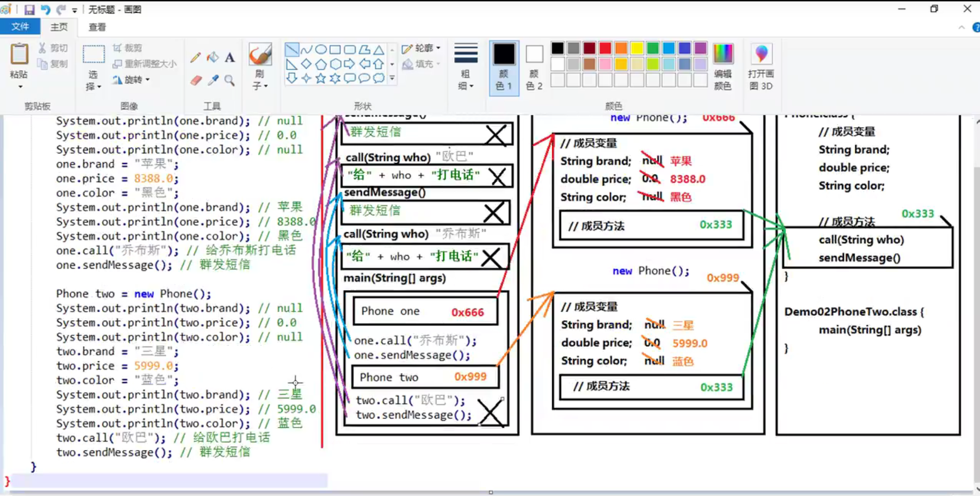This screenshot has width=980, height=496.
Task: Select the Pencil tool
Action: 195,57
